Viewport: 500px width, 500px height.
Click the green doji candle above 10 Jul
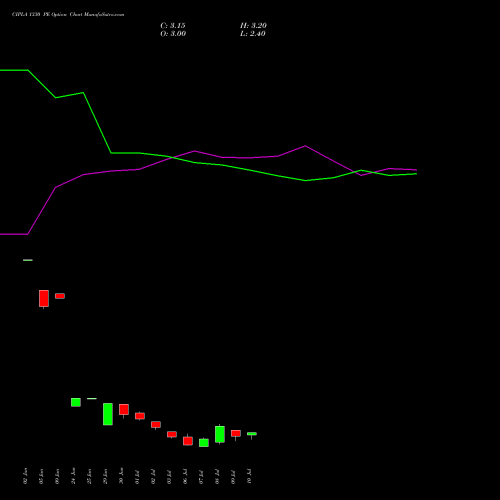[252, 434]
